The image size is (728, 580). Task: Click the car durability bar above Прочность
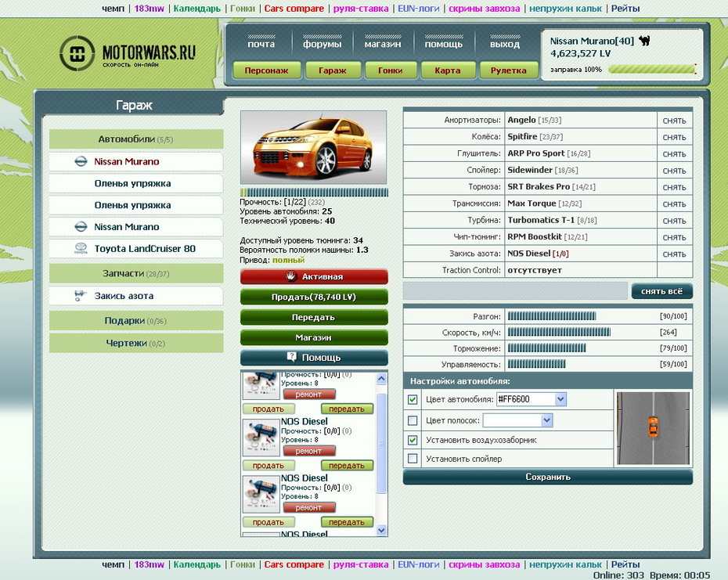click(x=314, y=193)
